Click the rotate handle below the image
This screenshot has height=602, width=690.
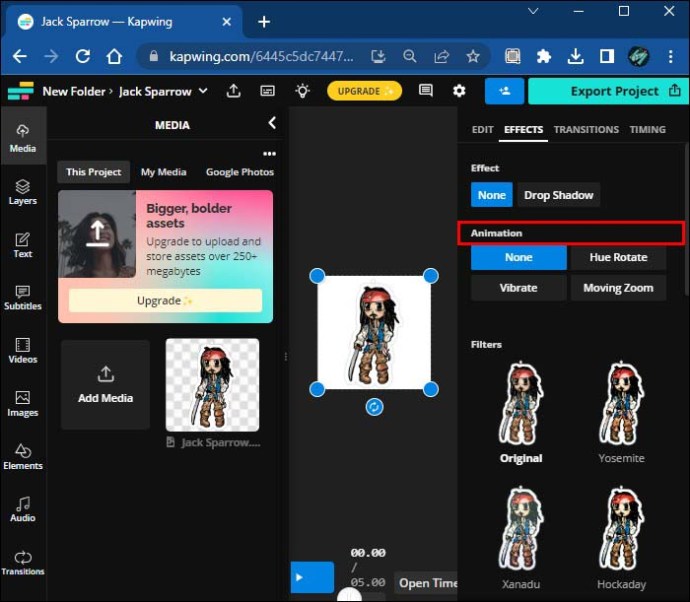[x=374, y=408]
